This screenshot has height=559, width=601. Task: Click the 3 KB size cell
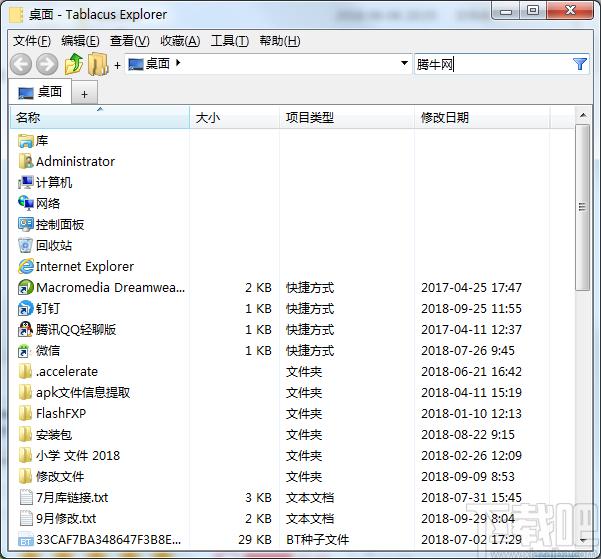click(258, 498)
